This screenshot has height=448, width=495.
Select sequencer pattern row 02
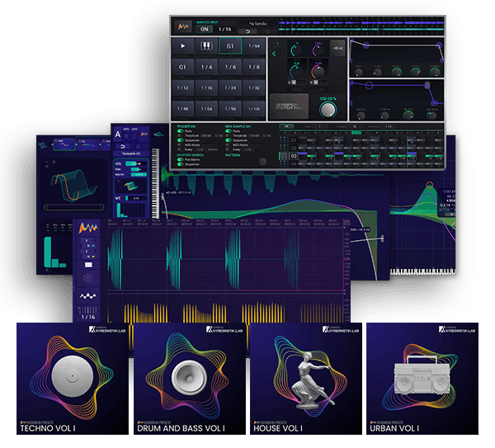(294, 148)
